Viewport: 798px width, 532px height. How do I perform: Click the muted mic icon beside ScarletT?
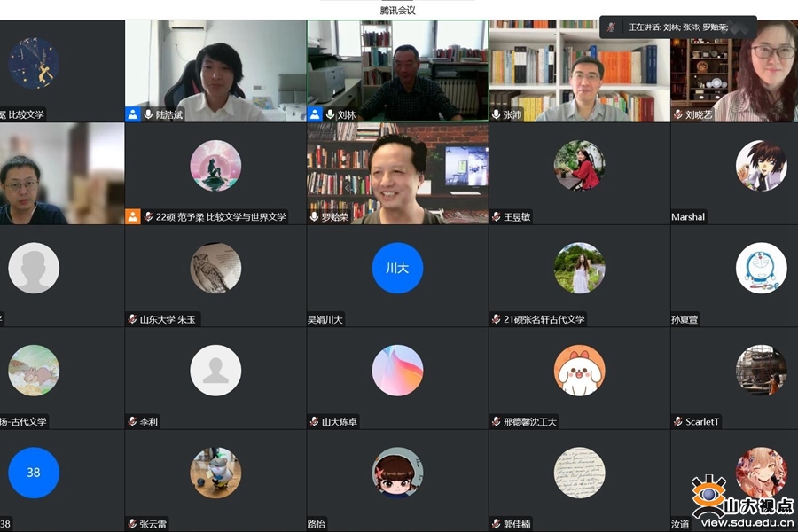click(x=678, y=421)
